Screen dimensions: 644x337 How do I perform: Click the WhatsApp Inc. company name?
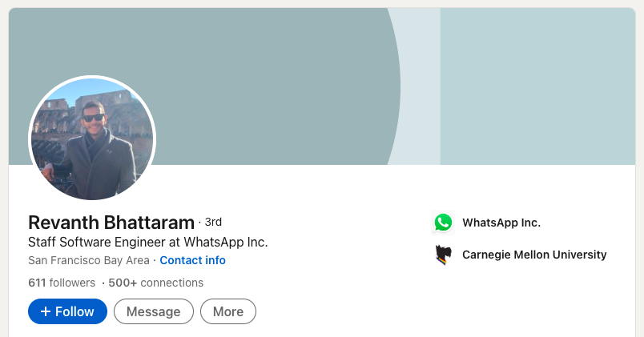[x=501, y=223]
